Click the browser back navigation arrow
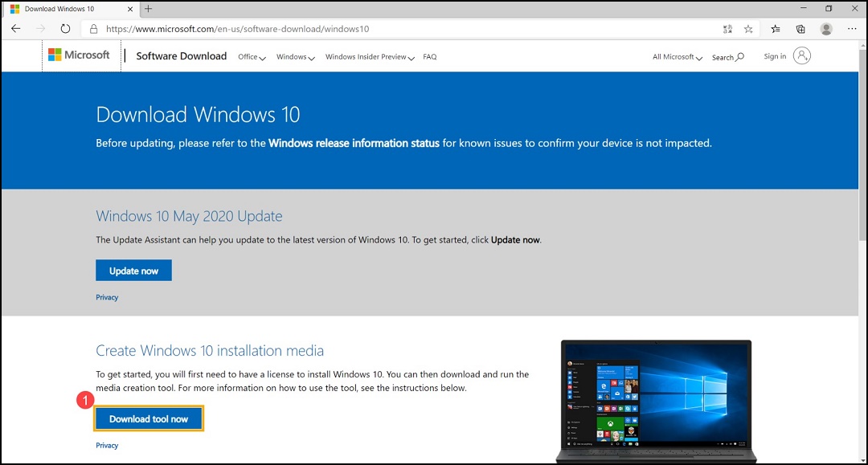This screenshot has width=868, height=465. [15, 28]
